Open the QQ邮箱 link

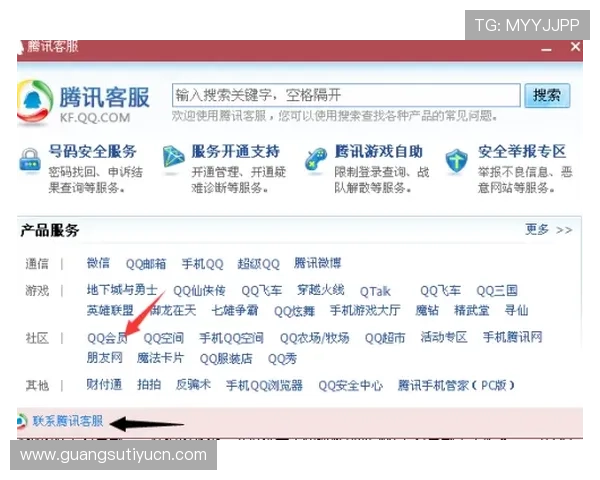[146, 264]
